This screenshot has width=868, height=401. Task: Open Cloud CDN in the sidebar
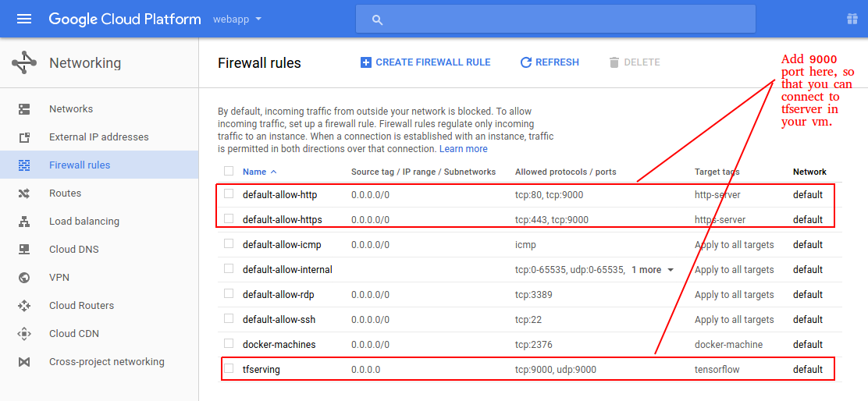pyautogui.click(x=74, y=334)
